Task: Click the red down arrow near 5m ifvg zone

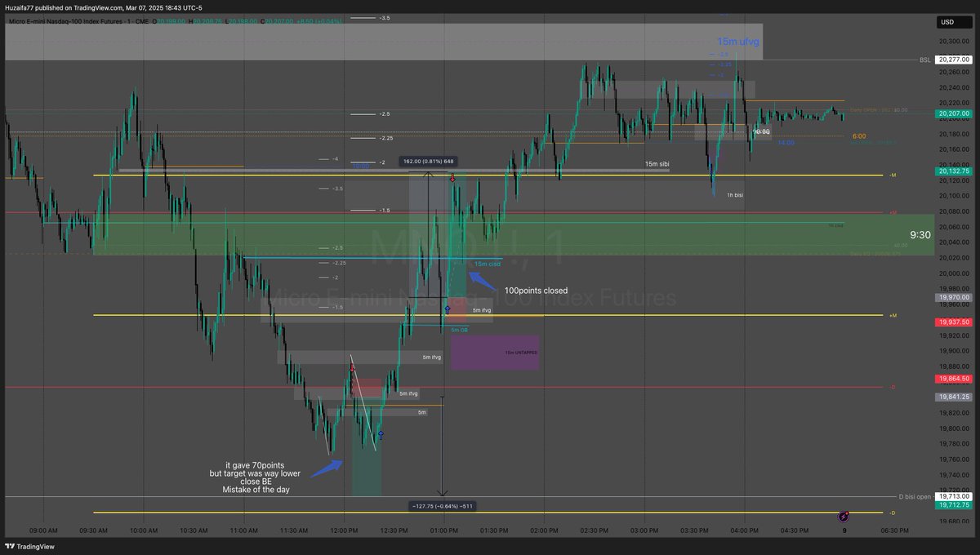Action: 353,369
